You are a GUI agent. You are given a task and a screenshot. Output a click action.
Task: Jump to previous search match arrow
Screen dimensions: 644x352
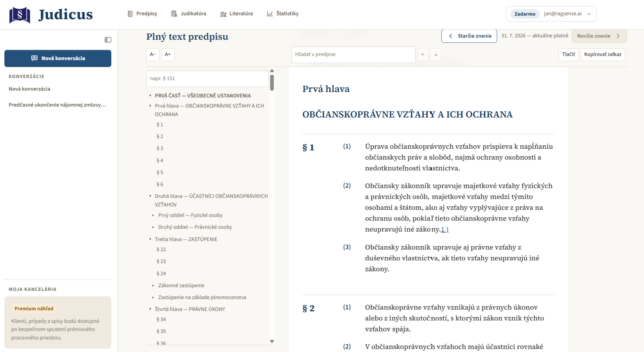tap(423, 54)
